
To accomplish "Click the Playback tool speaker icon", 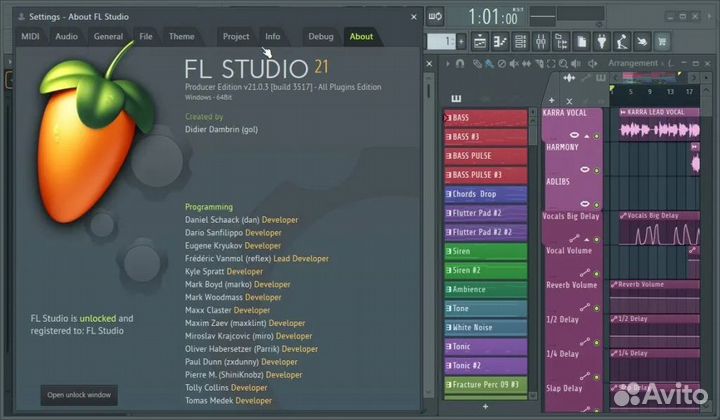I will point(575,63).
